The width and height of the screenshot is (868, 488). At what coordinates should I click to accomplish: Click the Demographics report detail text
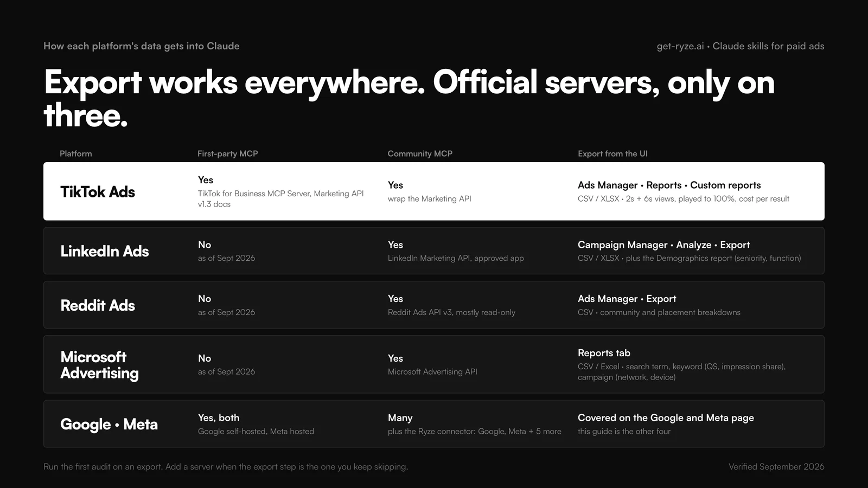(689, 258)
